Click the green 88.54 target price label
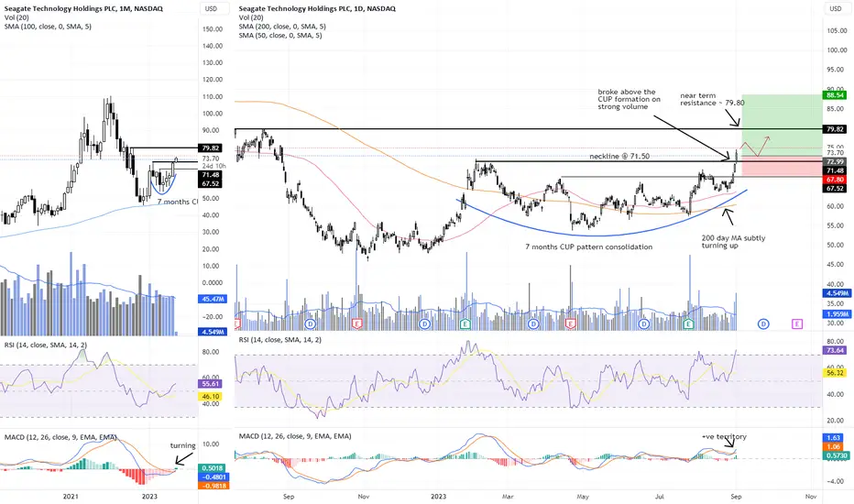Screen dimensions: 854x504 836,94
